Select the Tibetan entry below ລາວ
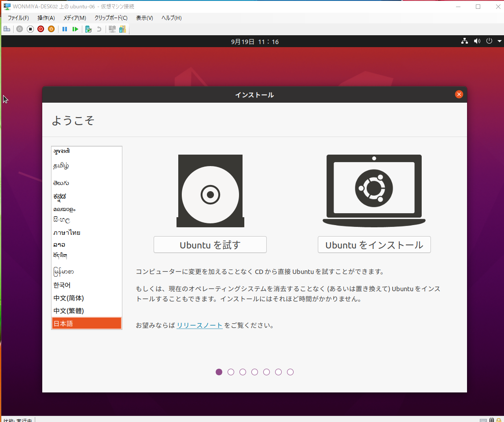 (86, 255)
